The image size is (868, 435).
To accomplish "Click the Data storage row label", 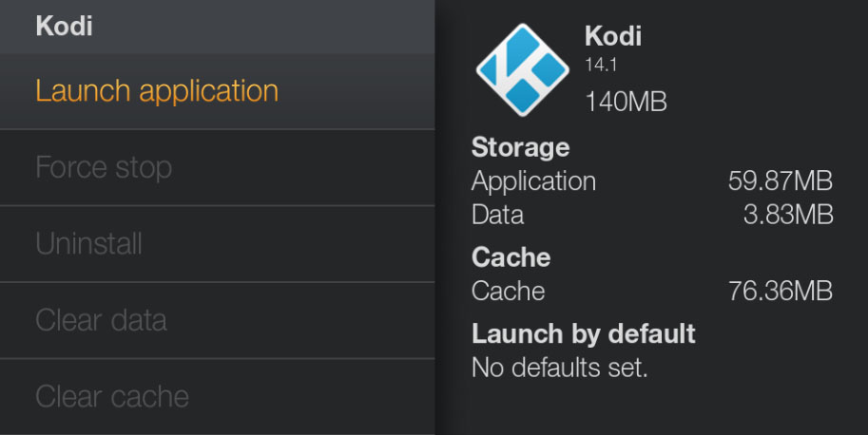I will pos(497,215).
